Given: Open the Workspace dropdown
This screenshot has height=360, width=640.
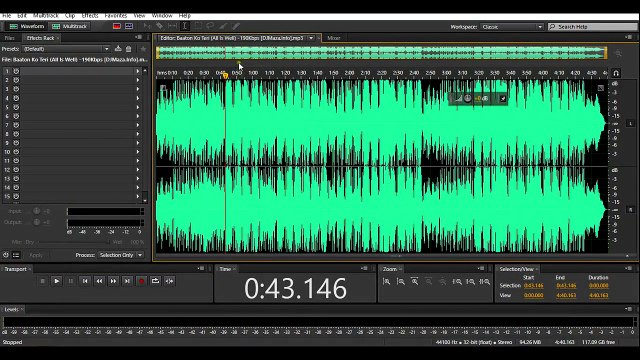Looking at the screenshot, I should point(512,27).
